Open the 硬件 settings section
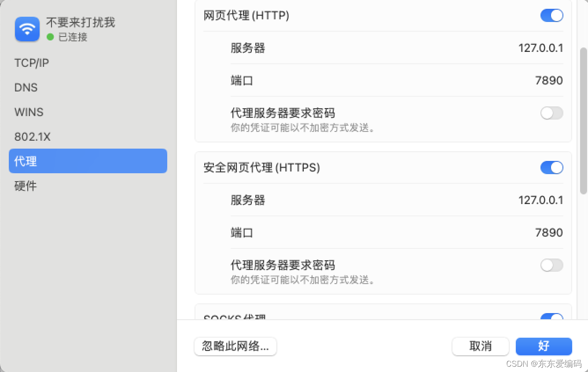The height and width of the screenshot is (372, 588). (25, 186)
